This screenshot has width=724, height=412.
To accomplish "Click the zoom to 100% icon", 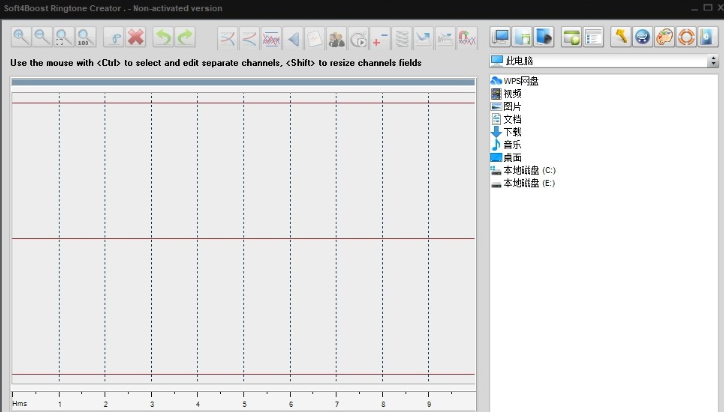I will tap(85, 38).
